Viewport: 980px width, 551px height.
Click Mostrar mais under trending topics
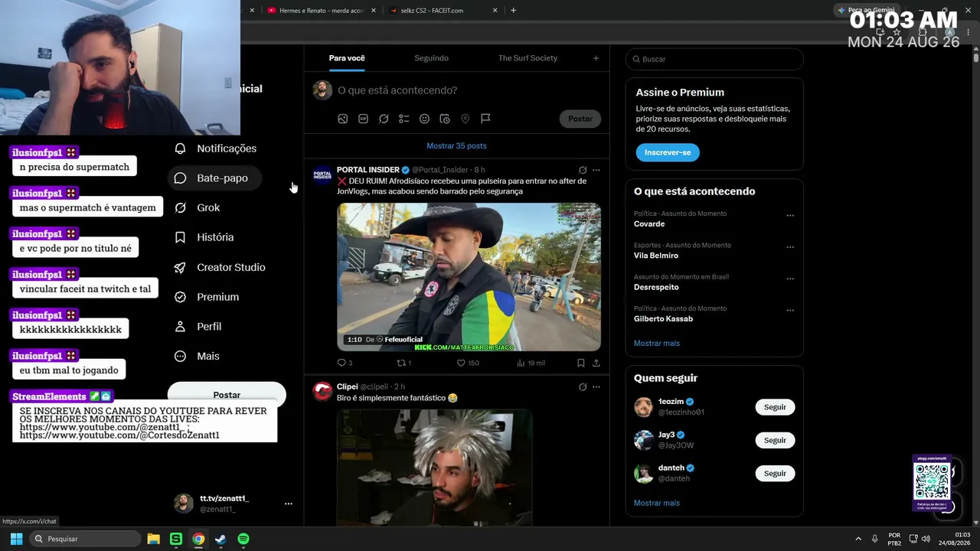pyautogui.click(x=657, y=343)
